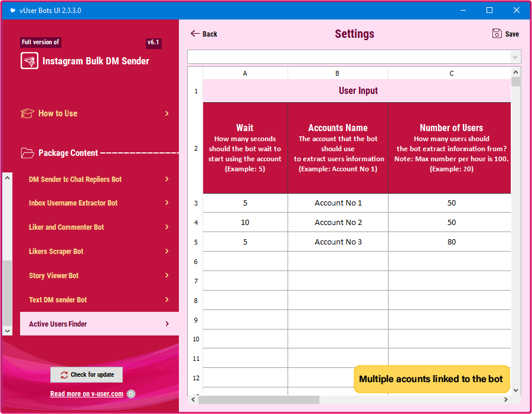Click Number of Users cell with 80
This screenshot has height=414, width=532.
449,242
